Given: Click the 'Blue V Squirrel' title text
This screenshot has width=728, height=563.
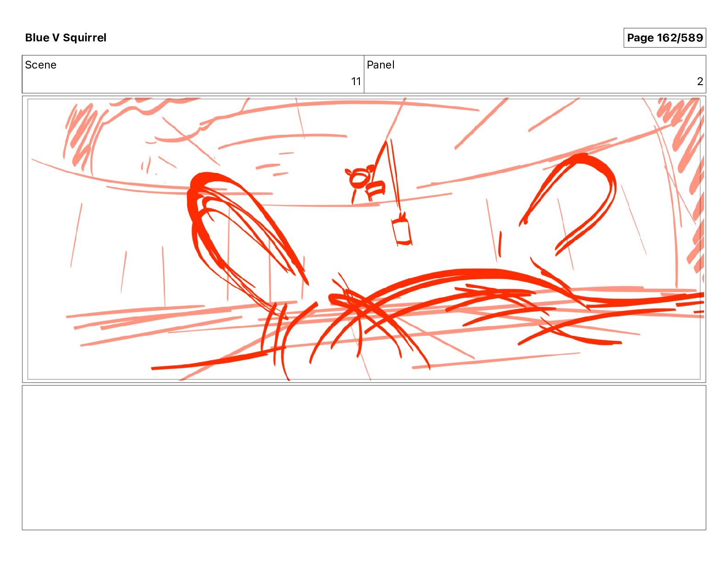Looking at the screenshot, I should (66, 38).
